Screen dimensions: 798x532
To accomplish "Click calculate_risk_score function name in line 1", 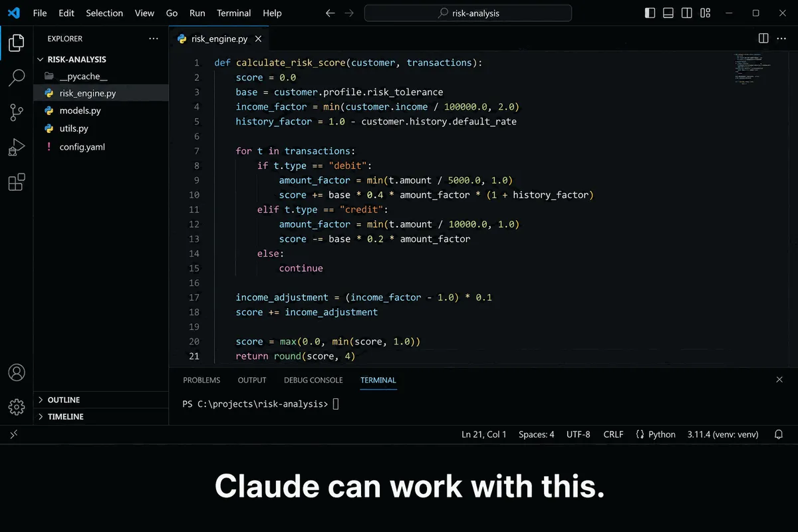I will click(291, 63).
